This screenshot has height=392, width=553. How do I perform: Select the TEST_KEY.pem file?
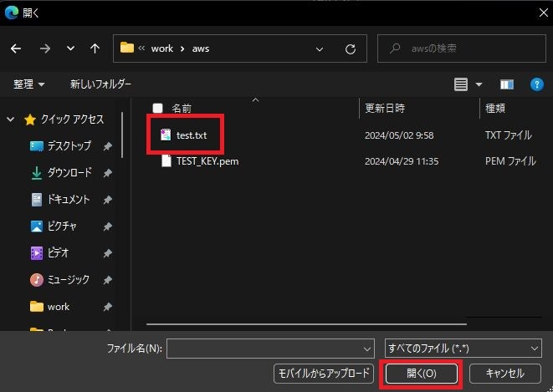(x=207, y=161)
